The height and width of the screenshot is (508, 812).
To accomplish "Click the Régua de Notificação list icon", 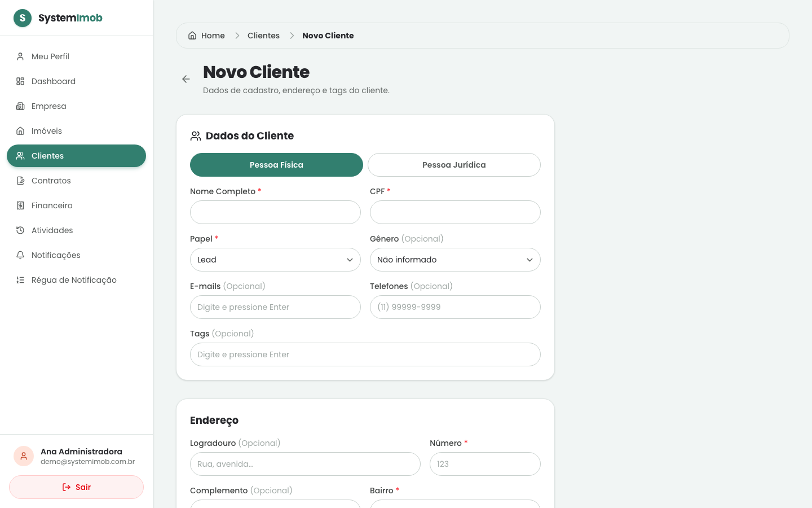I will [20, 280].
